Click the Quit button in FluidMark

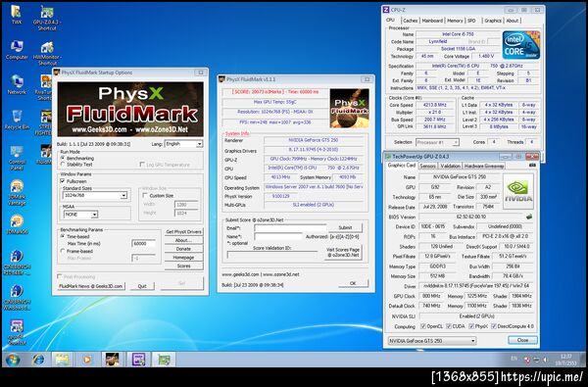point(142,286)
